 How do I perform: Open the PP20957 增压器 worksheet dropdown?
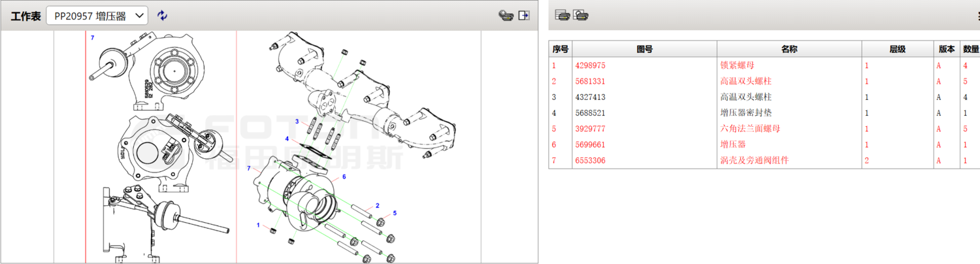tap(97, 16)
